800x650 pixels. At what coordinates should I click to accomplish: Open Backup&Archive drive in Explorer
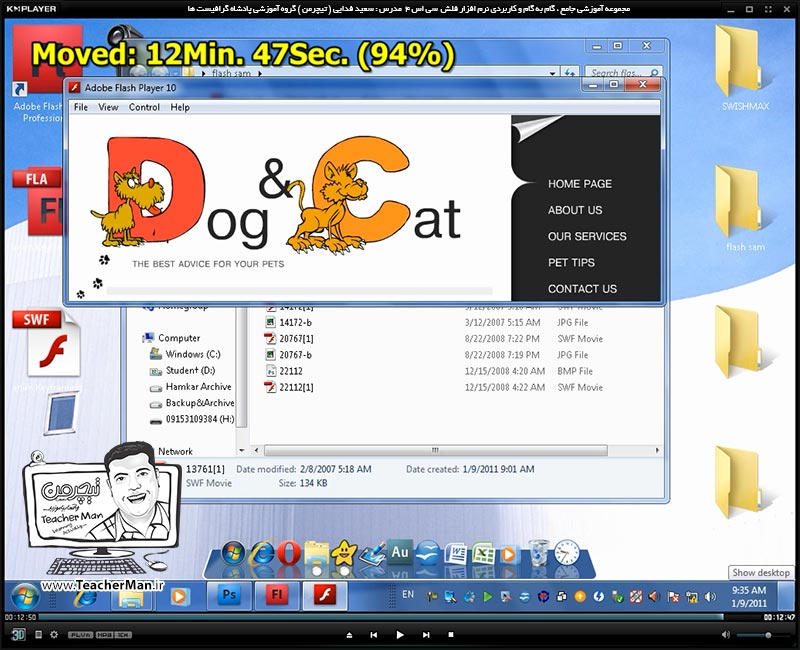(x=199, y=403)
